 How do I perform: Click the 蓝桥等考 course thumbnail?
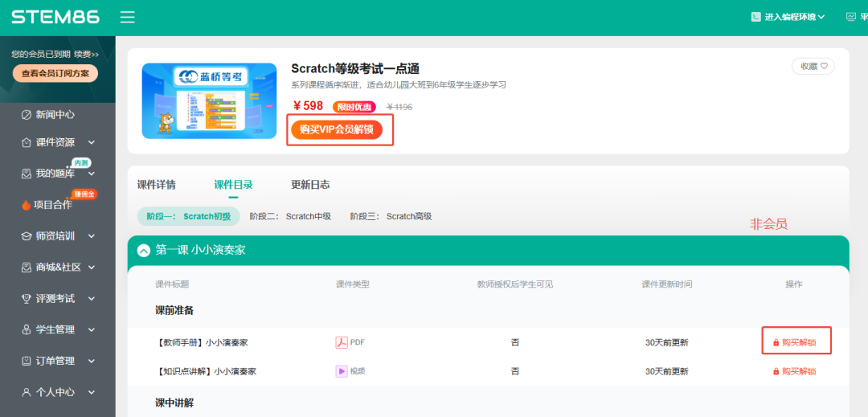[x=209, y=100]
